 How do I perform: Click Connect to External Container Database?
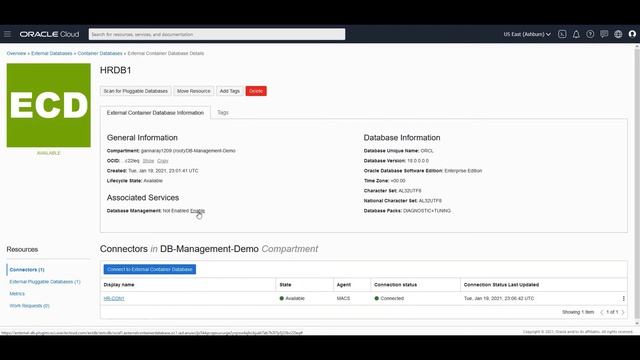click(x=150, y=269)
